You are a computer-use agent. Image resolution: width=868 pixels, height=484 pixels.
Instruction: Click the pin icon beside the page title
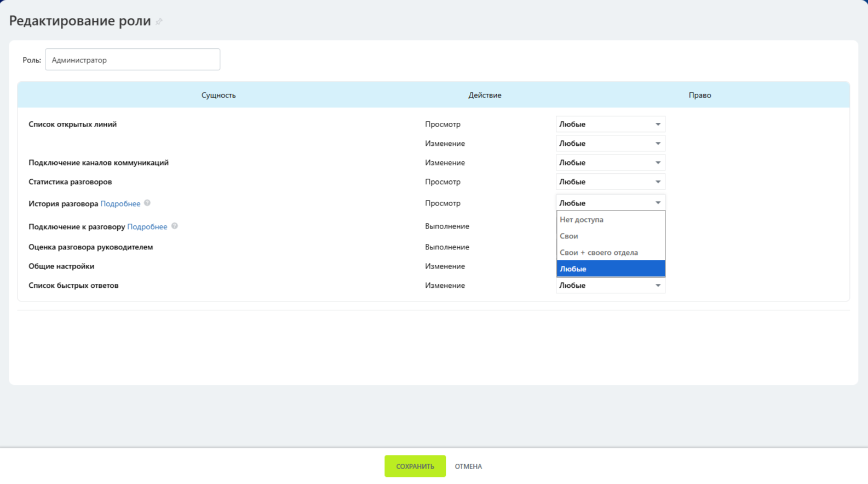(x=159, y=21)
